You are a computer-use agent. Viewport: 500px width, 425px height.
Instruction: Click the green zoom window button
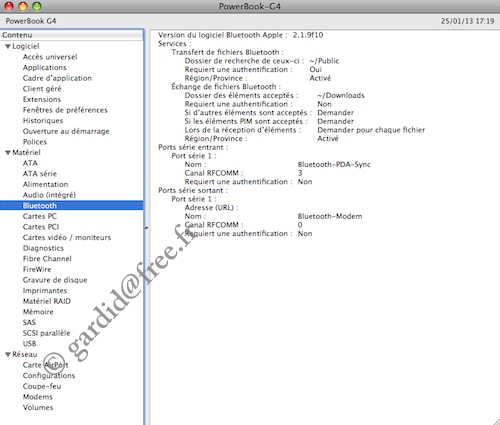tap(37, 6)
